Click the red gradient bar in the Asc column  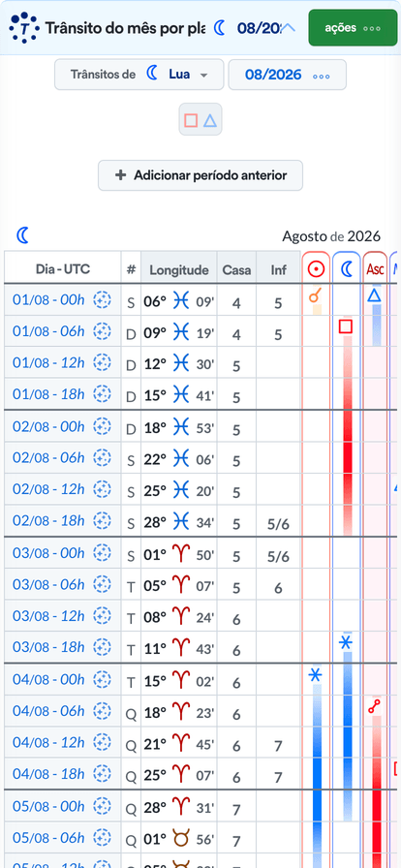(377, 791)
